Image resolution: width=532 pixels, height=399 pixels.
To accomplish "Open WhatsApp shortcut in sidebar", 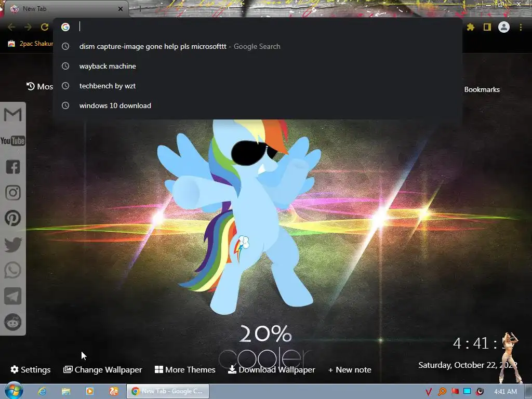I will [13, 270].
